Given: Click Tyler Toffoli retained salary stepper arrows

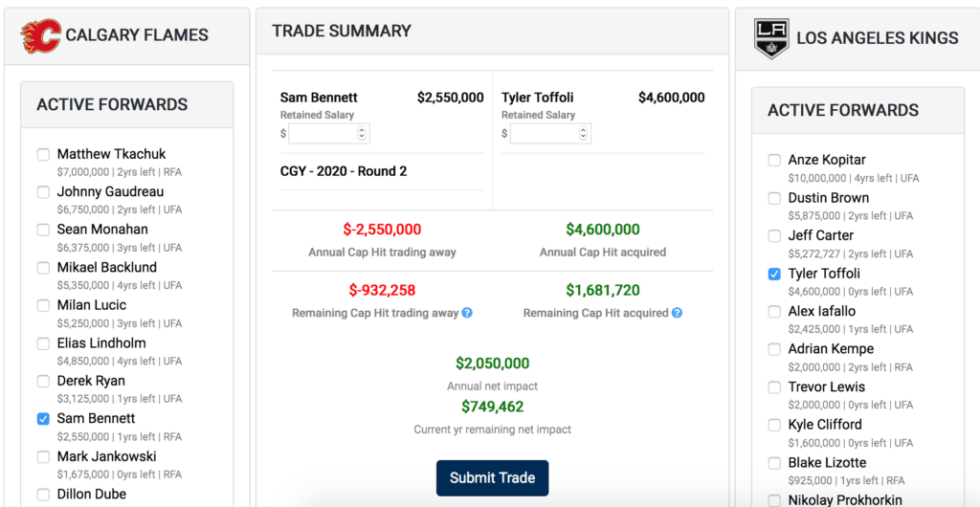Looking at the screenshot, I should (582, 134).
